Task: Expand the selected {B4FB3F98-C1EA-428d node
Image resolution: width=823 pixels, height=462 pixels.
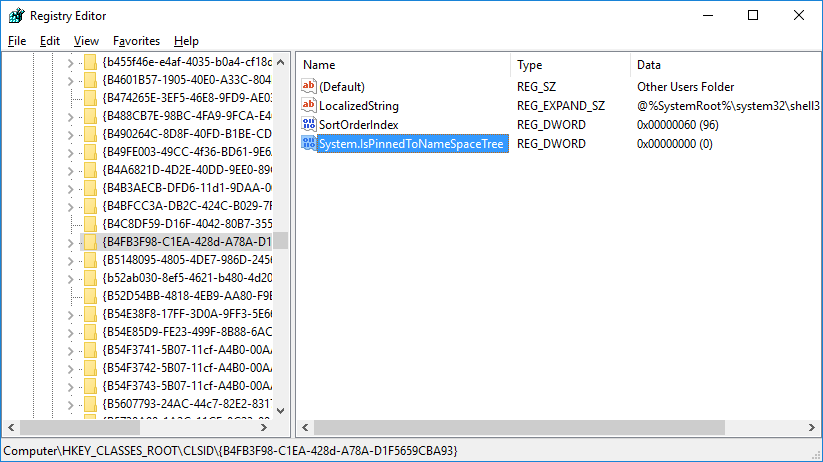Action: [x=70, y=243]
